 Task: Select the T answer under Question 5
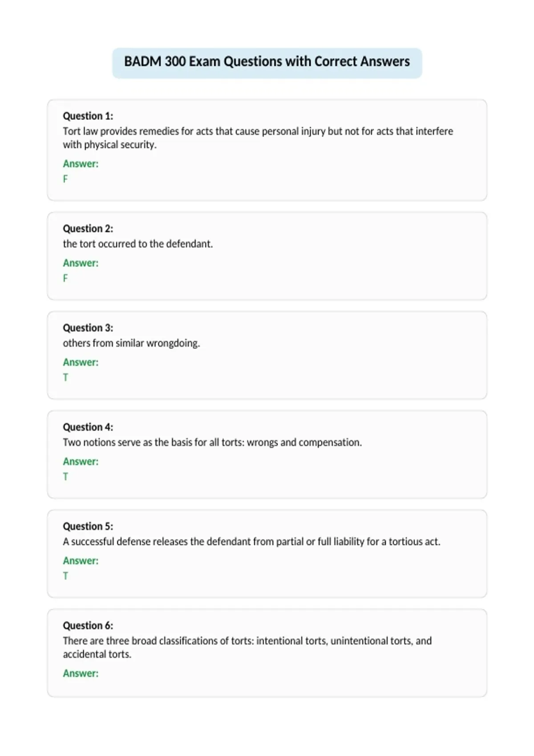(x=65, y=575)
